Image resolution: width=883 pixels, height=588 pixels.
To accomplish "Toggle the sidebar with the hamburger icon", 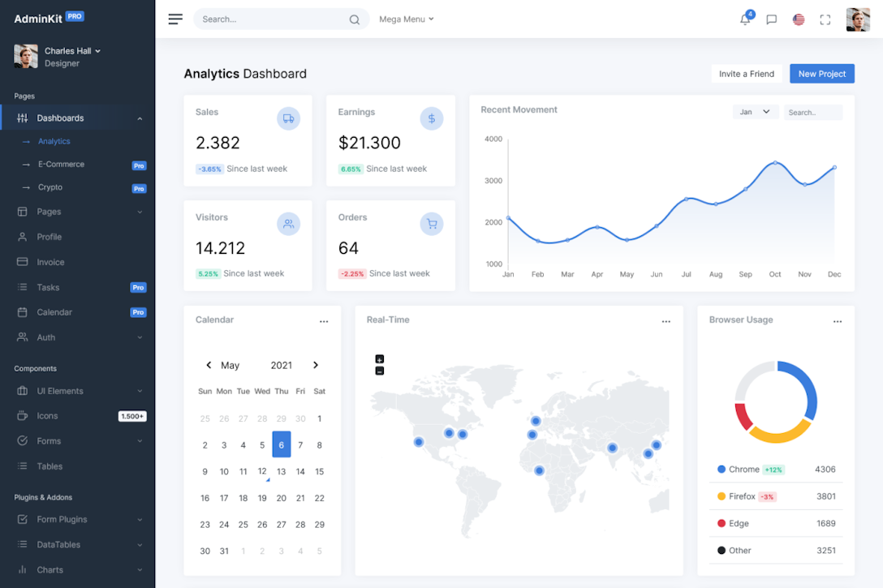I will pos(175,19).
